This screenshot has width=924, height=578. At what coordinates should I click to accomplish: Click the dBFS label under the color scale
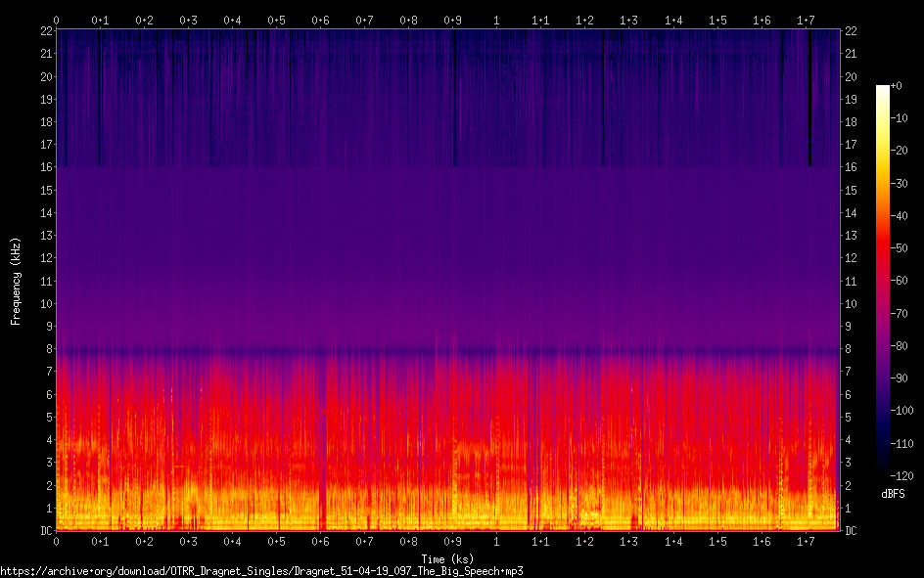(x=893, y=494)
